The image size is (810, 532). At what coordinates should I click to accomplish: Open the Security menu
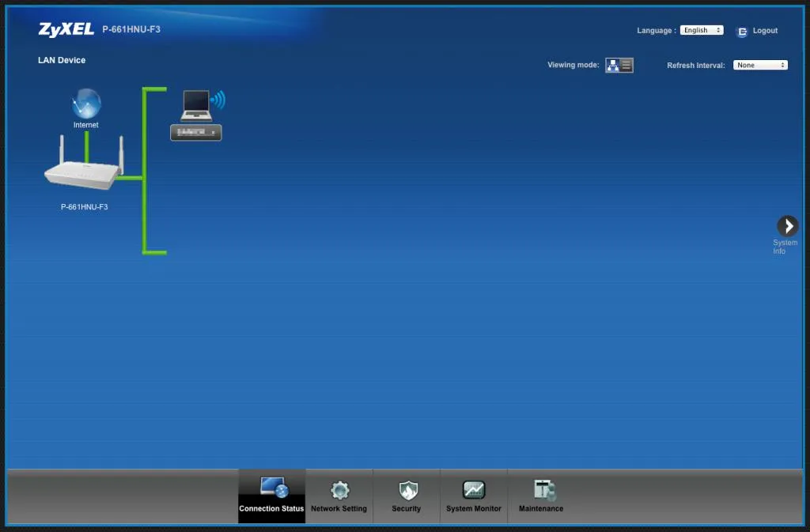point(407,496)
